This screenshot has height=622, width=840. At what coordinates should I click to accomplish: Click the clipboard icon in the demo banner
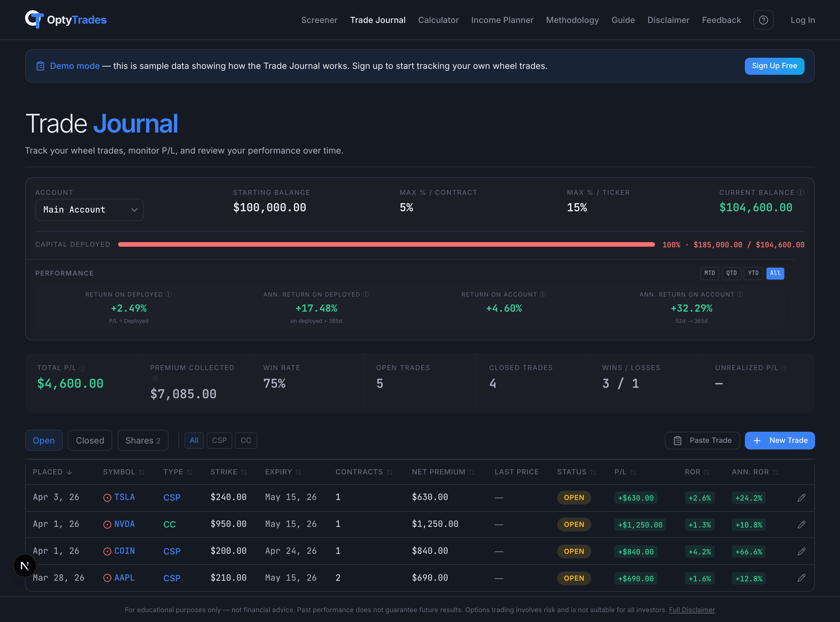point(40,66)
